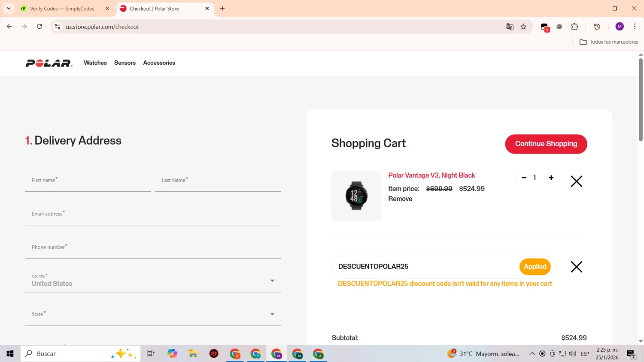644x362 pixels.
Task: Open Chrome three-dot menu
Action: pos(635,27)
